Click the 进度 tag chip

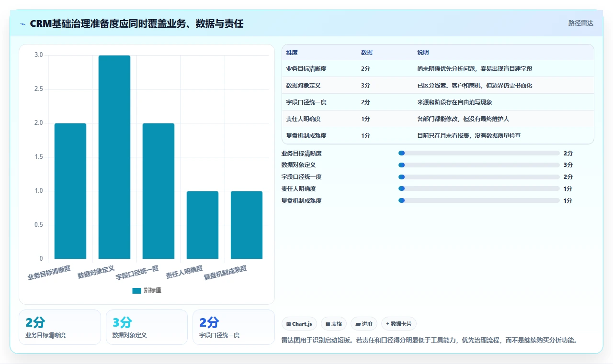coord(364,324)
